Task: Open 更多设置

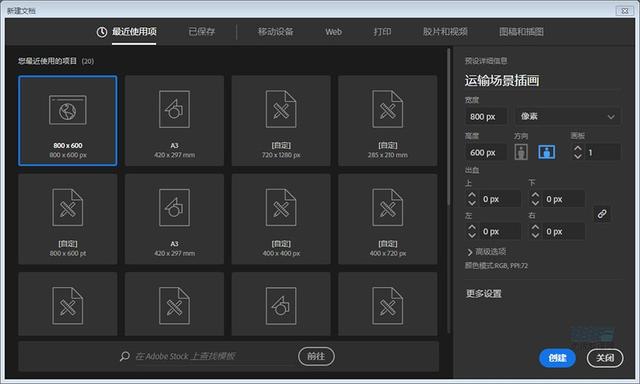Action: (484, 293)
